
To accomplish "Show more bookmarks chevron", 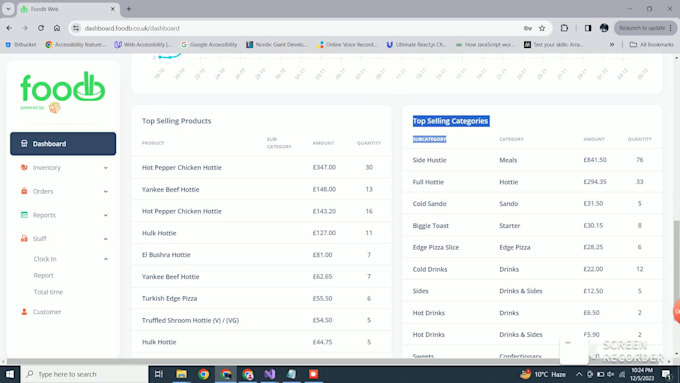I will click(612, 45).
